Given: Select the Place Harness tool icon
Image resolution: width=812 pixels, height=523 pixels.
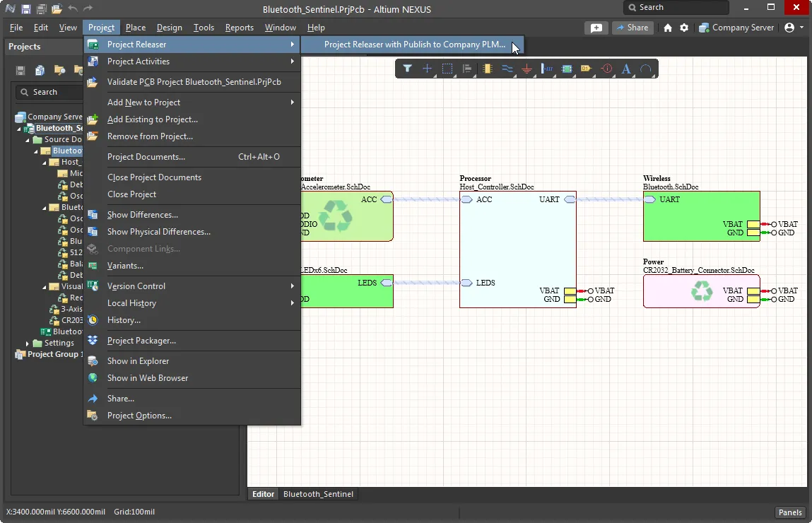Looking at the screenshot, I should (x=547, y=69).
